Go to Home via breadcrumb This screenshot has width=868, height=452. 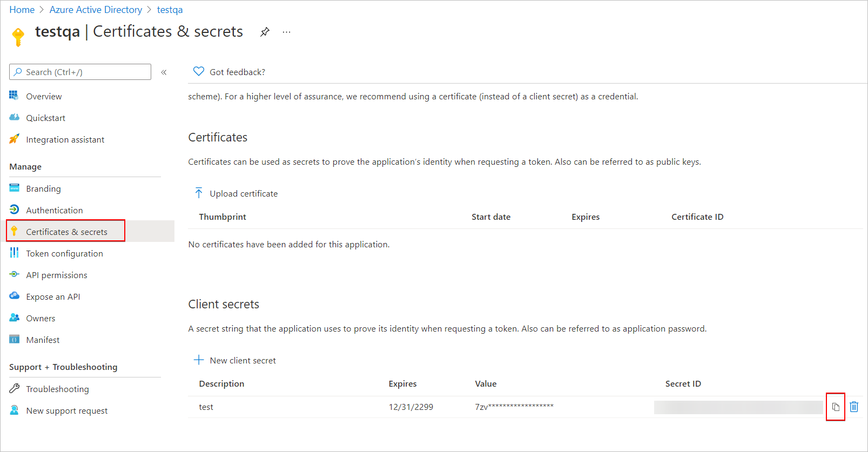[22, 10]
